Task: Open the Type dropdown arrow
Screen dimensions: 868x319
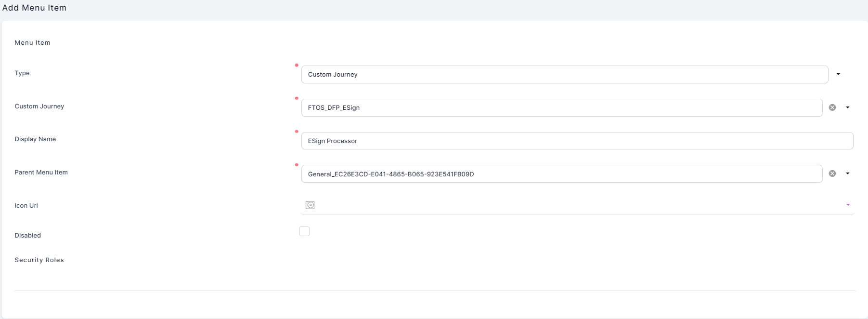Action: [838, 74]
